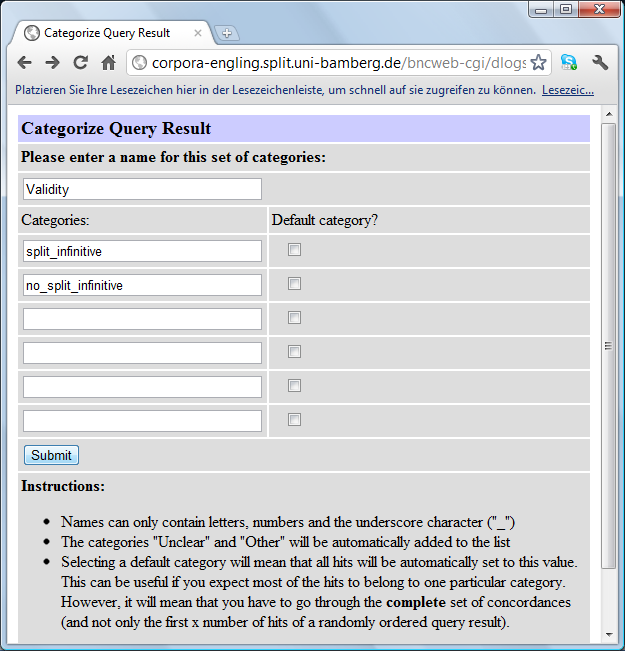Image resolution: width=625 pixels, height=651 pixels.
Task: Open the home page via house icon
Action: click(108, 63)
